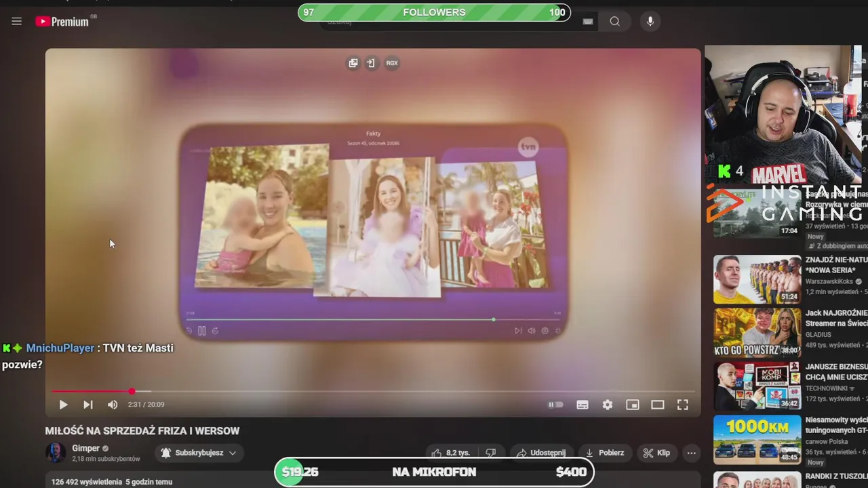Click the Pobierz download button

605,453
